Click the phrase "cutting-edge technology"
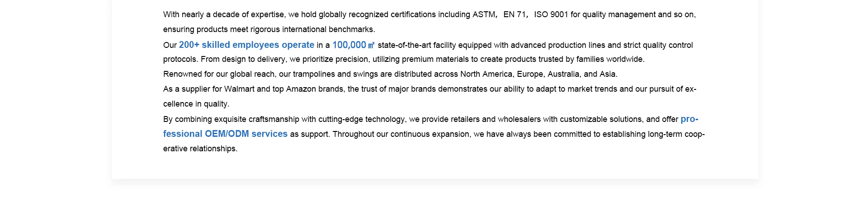 click(x=362, y=119)
